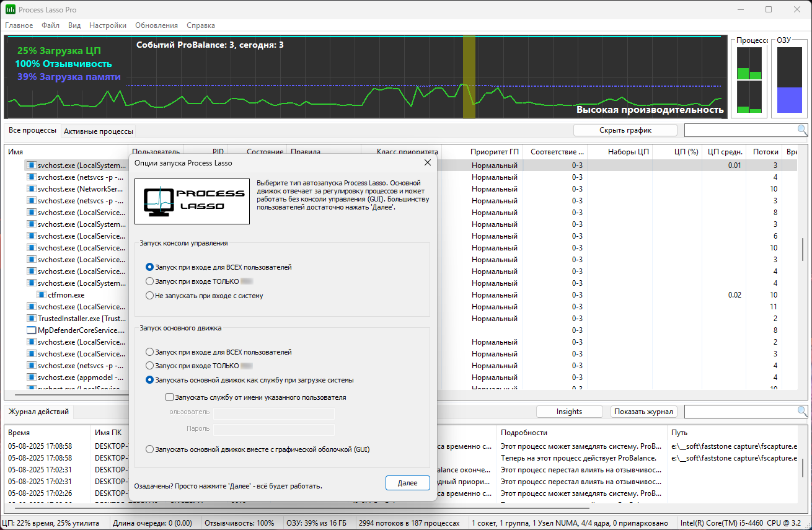
Task: Close the Process Lasso startup options dialog
Action: click(x=427, y=162)
